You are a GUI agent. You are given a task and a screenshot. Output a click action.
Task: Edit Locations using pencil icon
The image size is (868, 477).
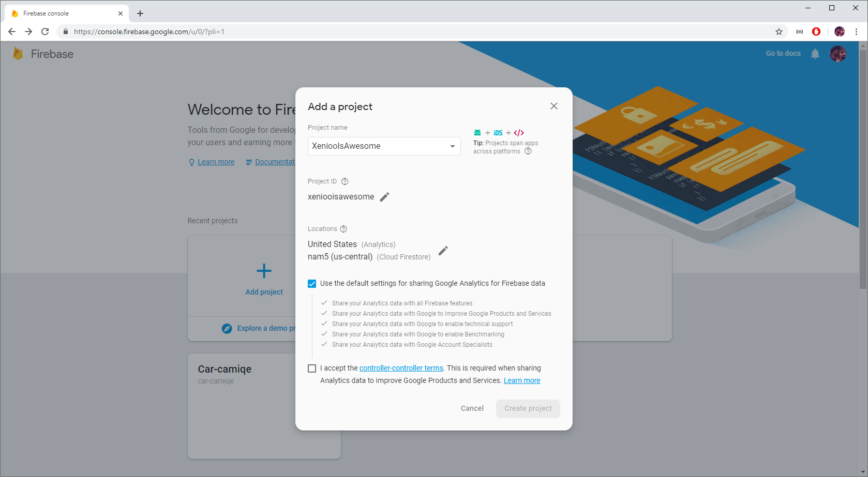tap(443, 251)
